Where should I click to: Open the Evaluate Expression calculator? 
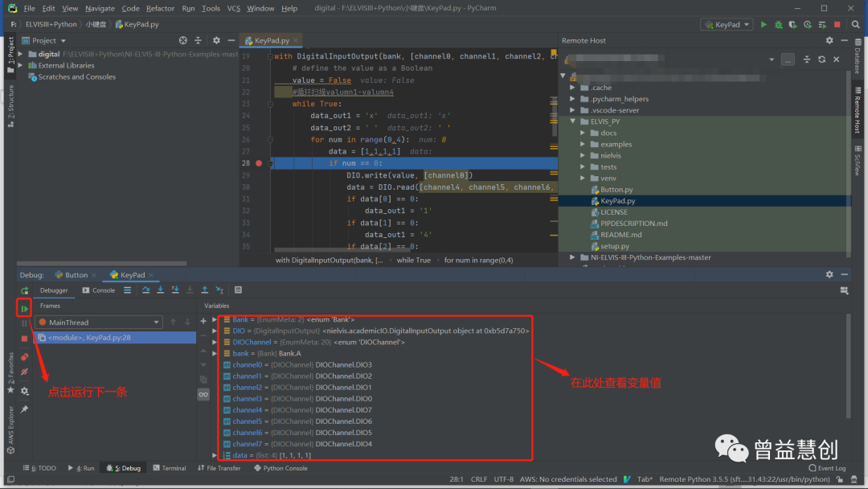pos(238,290)
